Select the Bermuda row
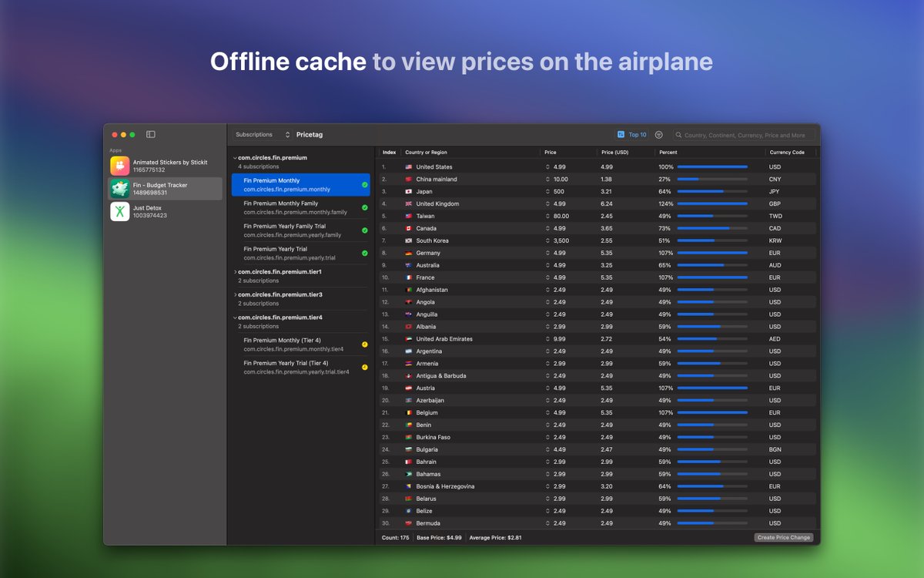This screenshot has height=578, width=924. [598, 523]
